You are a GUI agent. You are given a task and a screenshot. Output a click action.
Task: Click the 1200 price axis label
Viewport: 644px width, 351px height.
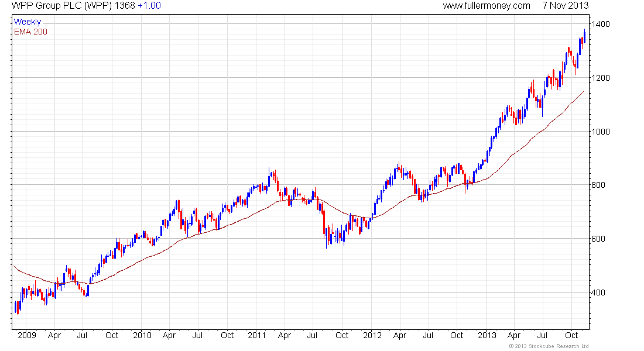601,78
